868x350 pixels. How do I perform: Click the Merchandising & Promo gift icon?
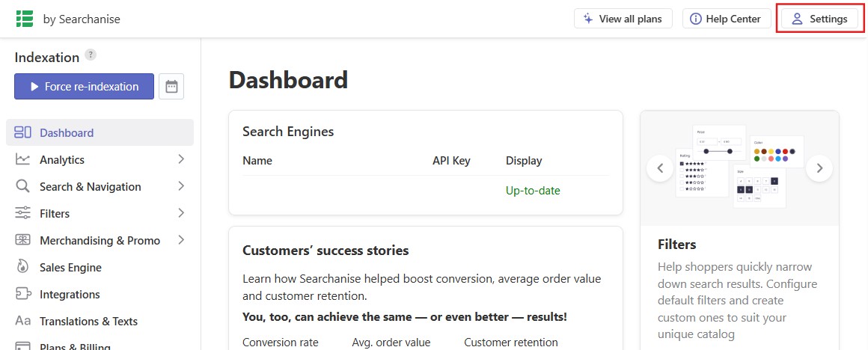pos(22,241)
